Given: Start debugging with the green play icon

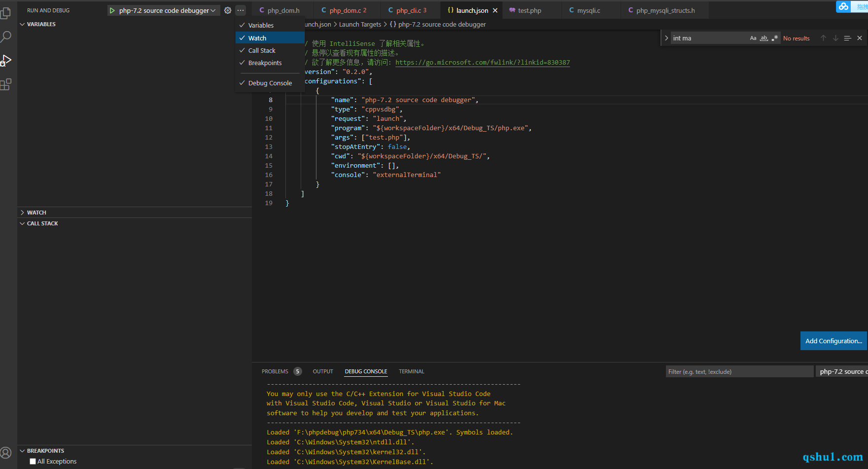Looking at the screenshot, I should (112, 10).
